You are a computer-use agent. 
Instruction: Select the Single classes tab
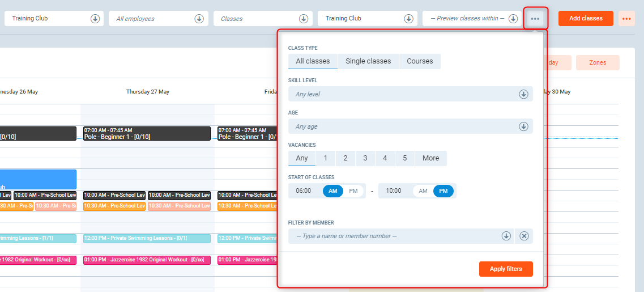(x=368, y=61)
